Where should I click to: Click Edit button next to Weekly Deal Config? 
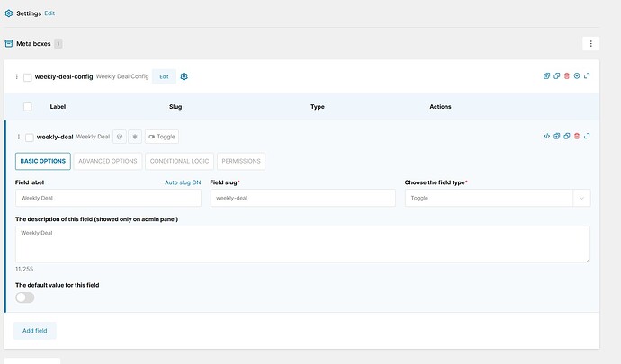click(164, 76)
